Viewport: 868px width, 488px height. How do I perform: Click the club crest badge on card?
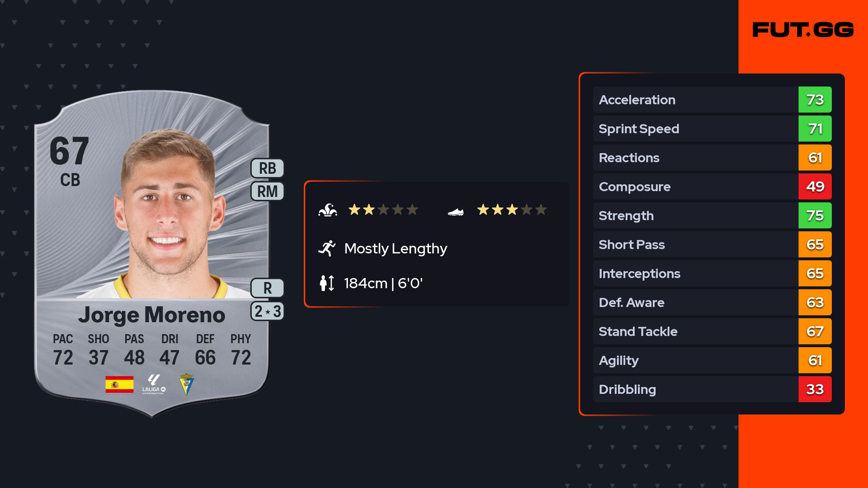(187, 384)
